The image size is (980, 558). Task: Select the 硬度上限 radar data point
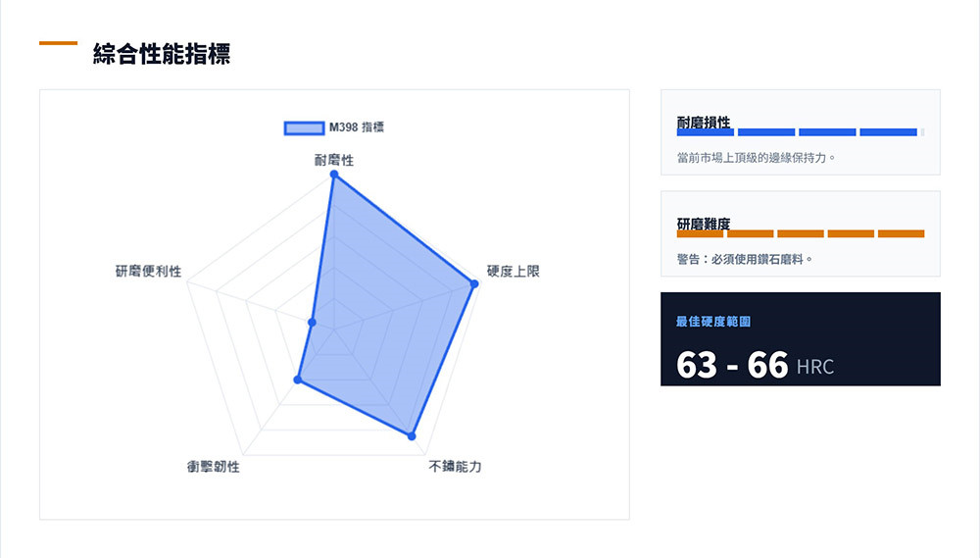click(x=475, y=284)
